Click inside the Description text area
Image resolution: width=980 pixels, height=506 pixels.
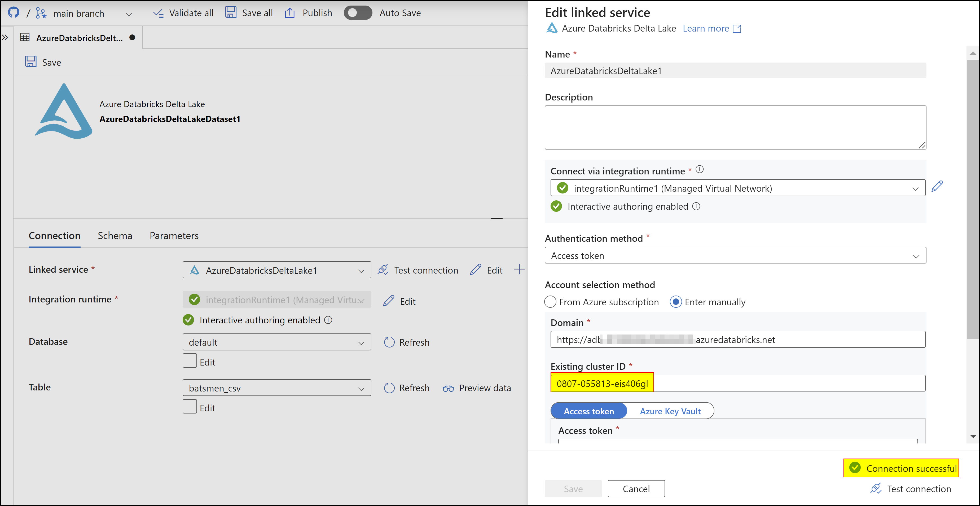point(735,127)
